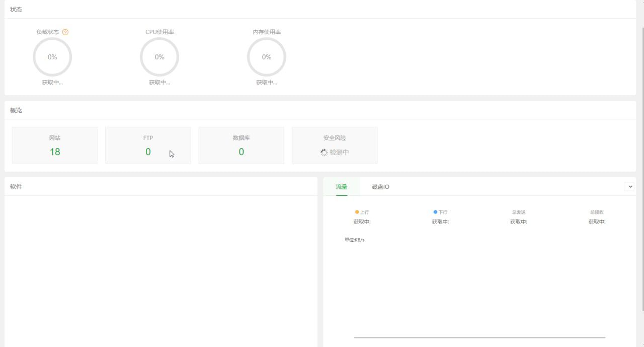Image resolution: width=644 pixels, height=347 pixels.
Task: Click the 获取中 value under 下行
Action: click(x=440, y=222)
